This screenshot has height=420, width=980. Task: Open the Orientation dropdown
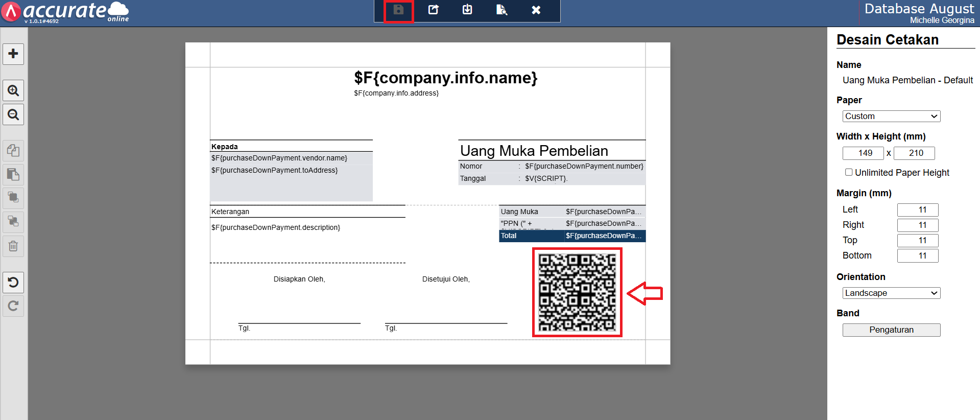pyautogui.click(x=891, y=293)
